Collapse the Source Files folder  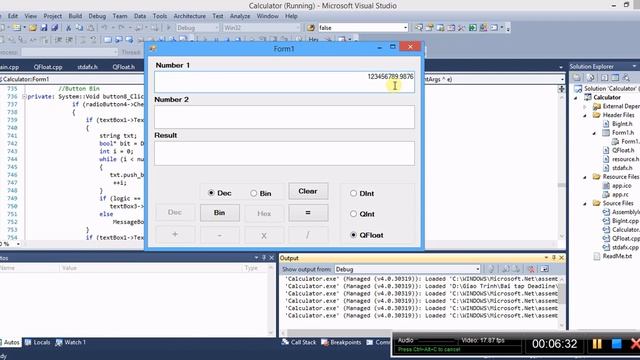click(585, 203)
